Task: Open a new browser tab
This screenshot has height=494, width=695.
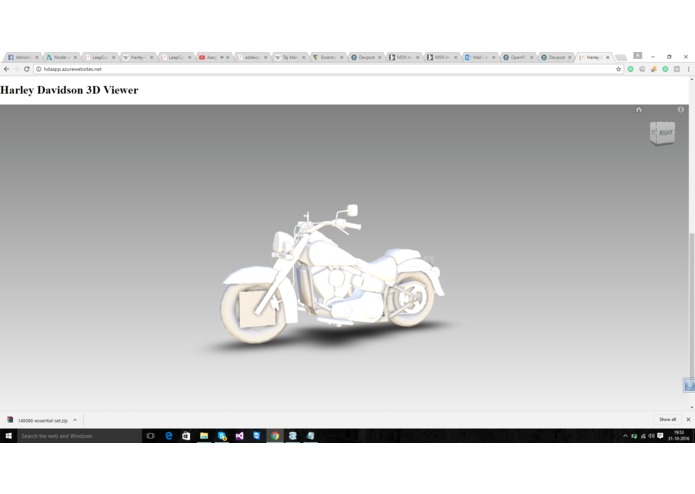Action: [621, 58]
